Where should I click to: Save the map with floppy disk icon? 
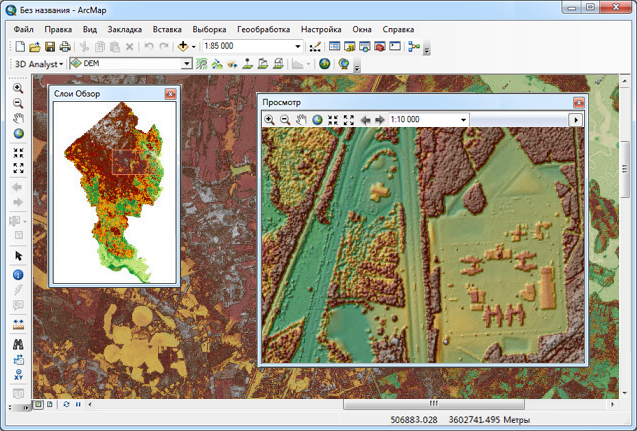(50, 47)
